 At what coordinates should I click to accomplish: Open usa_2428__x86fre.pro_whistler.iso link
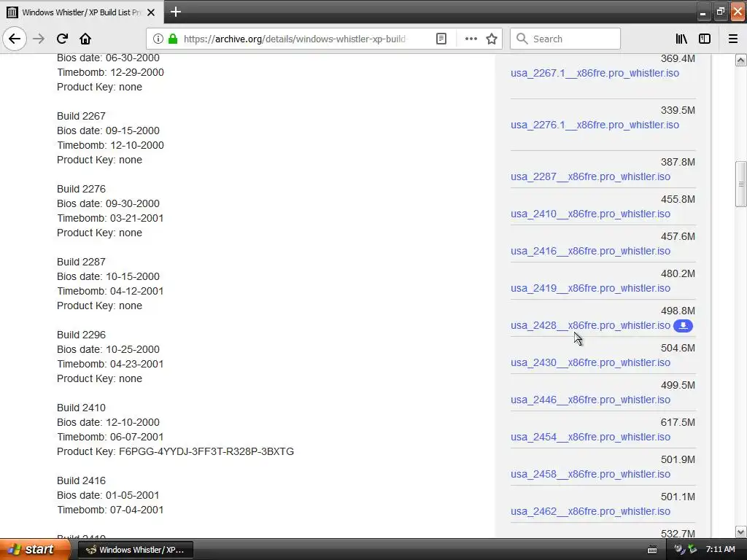590,325
